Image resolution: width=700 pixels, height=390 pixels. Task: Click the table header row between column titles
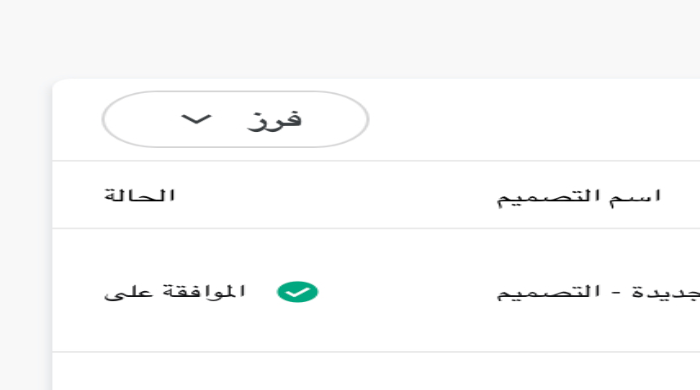point(335,195)
